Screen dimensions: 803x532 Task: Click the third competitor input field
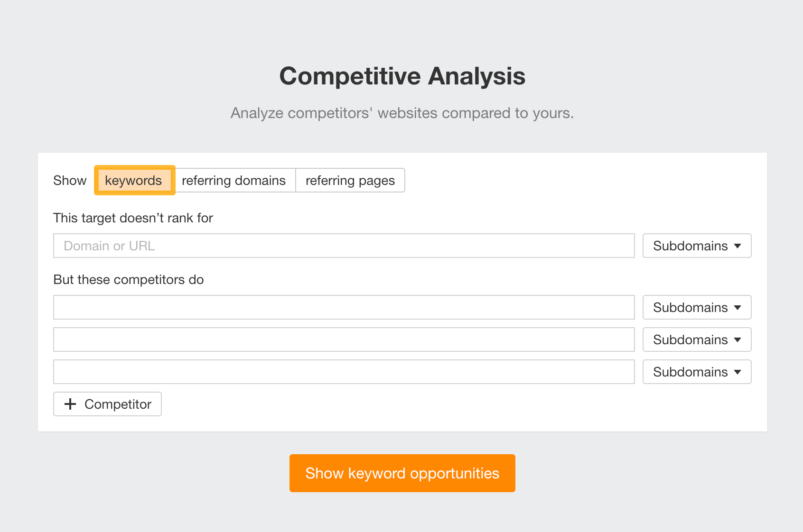(x=344, y=372)
